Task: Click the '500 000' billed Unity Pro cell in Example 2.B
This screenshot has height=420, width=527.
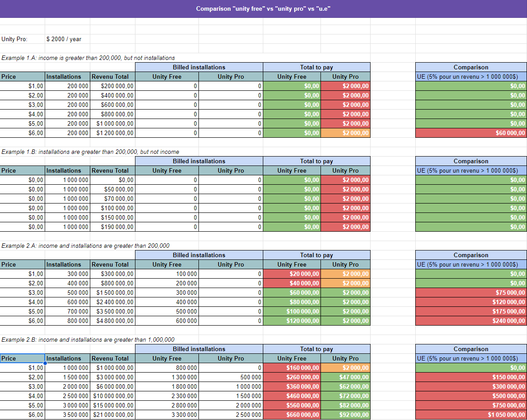Action: (231, 378)
